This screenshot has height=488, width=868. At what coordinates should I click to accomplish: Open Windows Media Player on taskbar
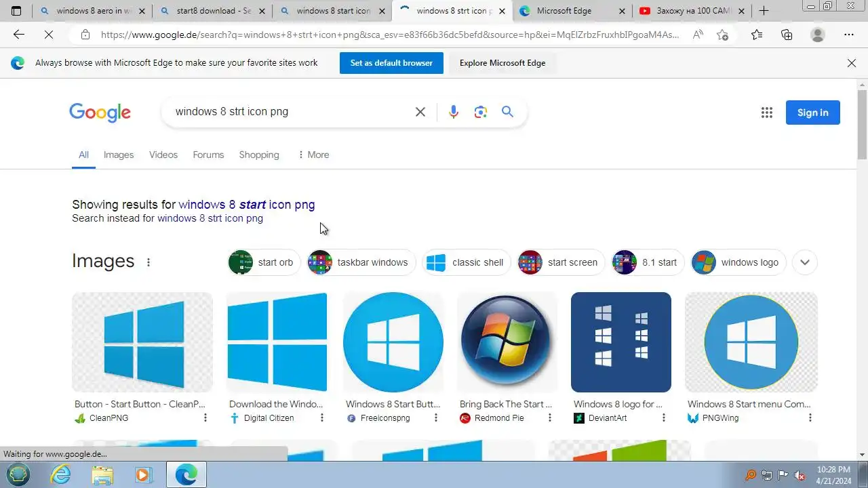tap(144, 475)
